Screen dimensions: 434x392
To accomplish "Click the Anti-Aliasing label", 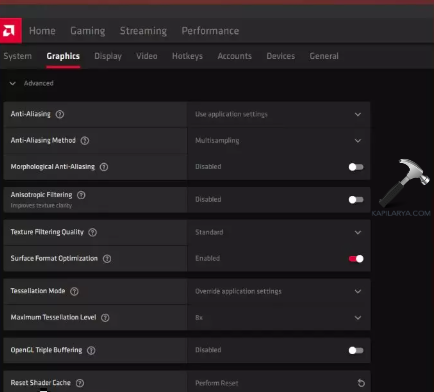I will [30, 114].
